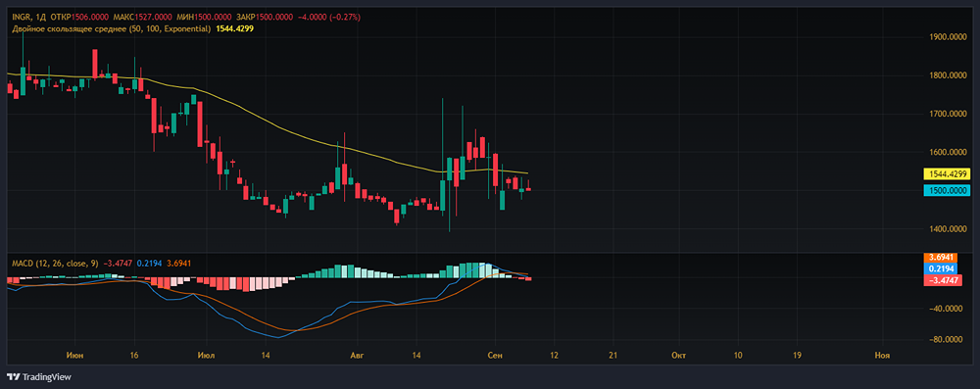Click the МАКС 1527.0000 high value
Viewport: 980px width, 389px height.
143,17
